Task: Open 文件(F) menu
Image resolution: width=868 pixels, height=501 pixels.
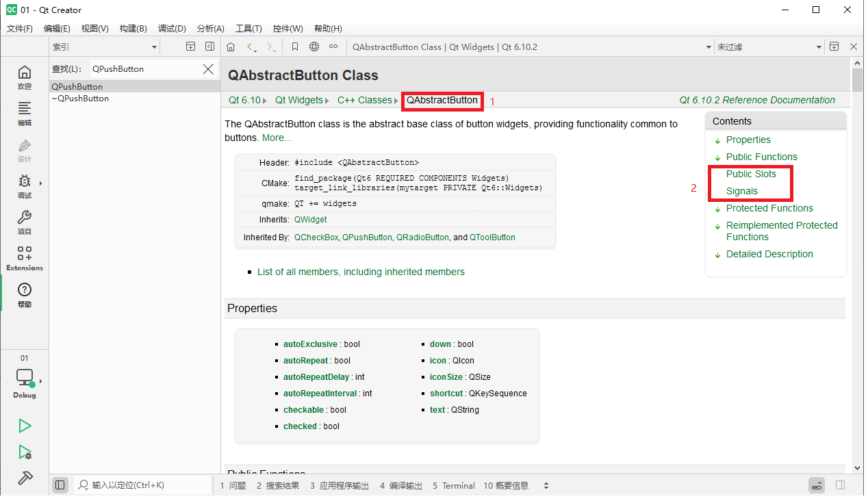Action: 20,28
